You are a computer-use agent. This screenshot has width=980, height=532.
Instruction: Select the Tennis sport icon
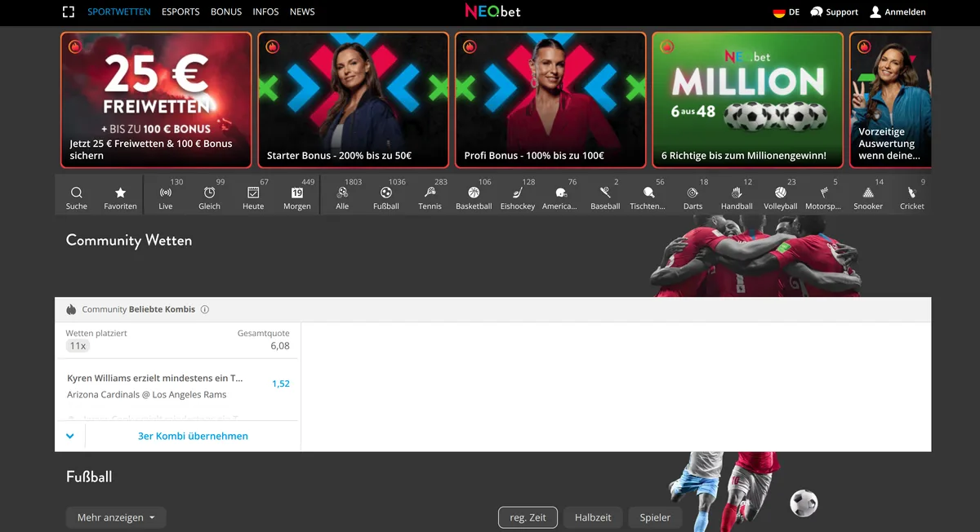point(430,193)
